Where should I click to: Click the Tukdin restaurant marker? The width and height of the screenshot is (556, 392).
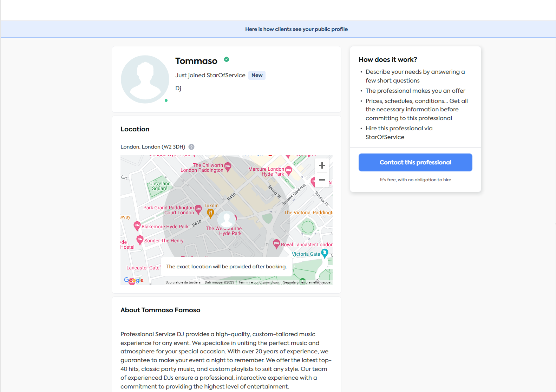point(210,212)
